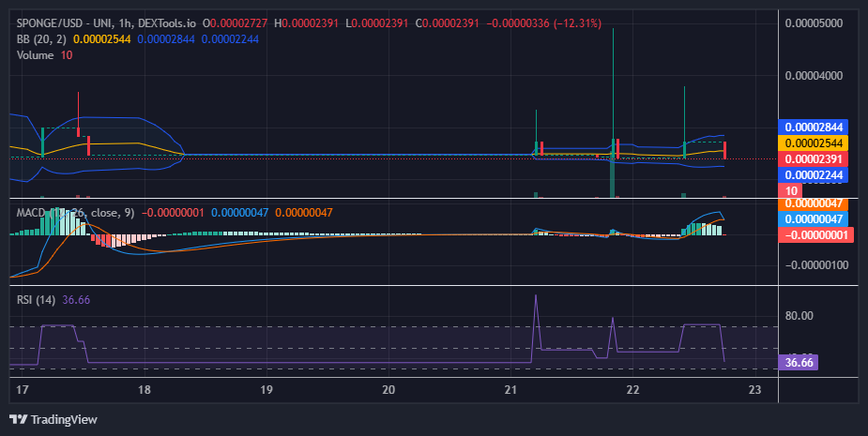This screenshot has height=436, width=868.
Task: Click date label 17 on time axis
Action: (23, 390)
